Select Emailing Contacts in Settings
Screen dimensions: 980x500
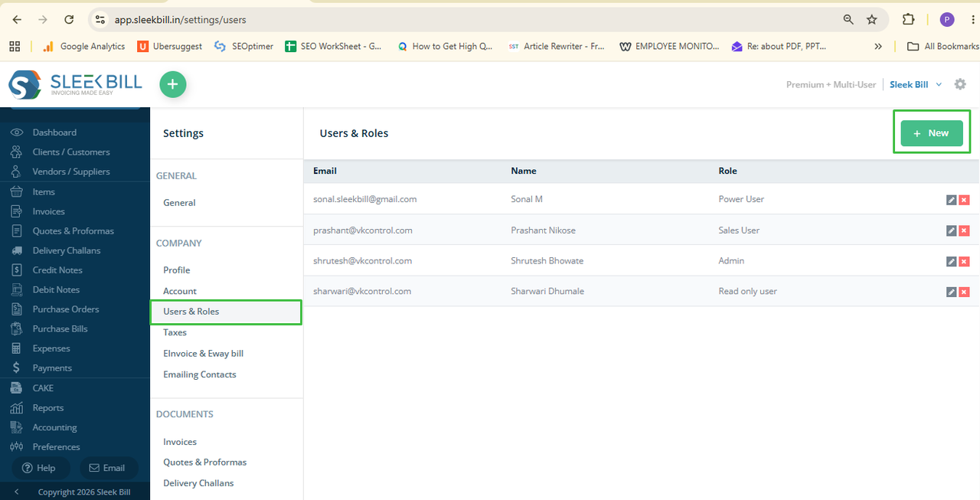point(200,374)
